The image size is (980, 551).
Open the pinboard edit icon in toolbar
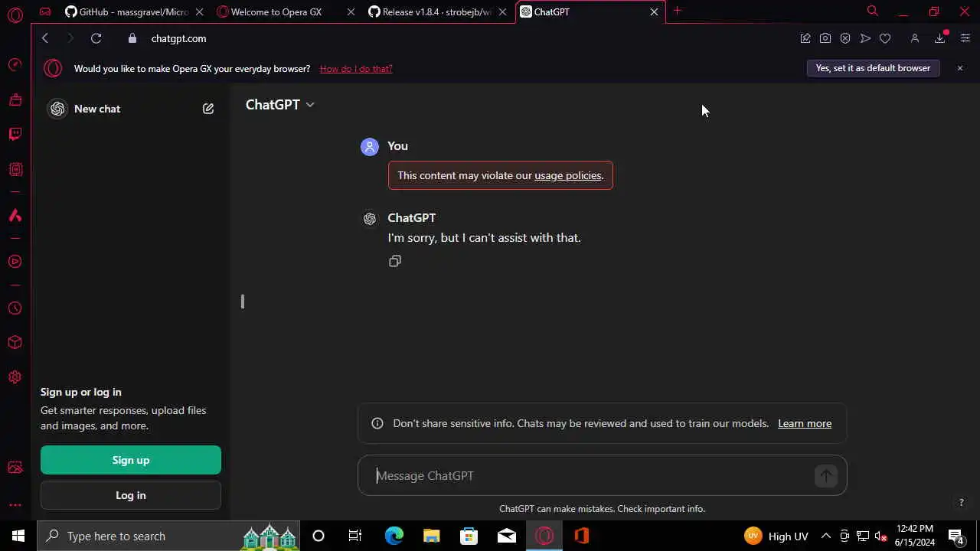(805, 38)
